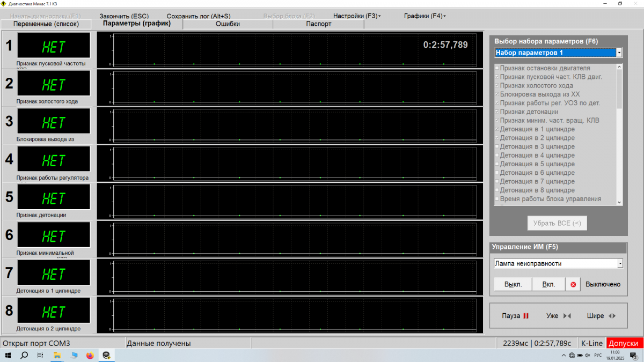Open File Explorer from the taskbar
The height and width of the screenshot is (362, 644).
click(56, 356)
